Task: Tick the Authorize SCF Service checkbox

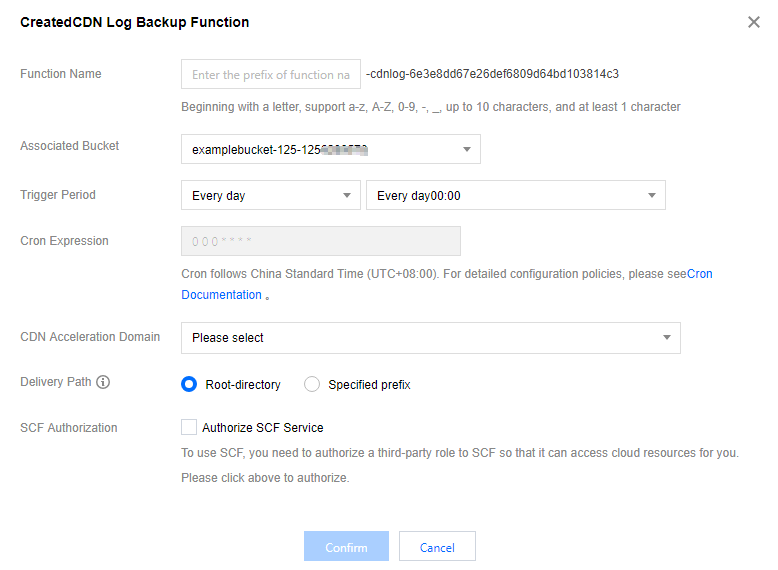Action: [x=189, y=427]
